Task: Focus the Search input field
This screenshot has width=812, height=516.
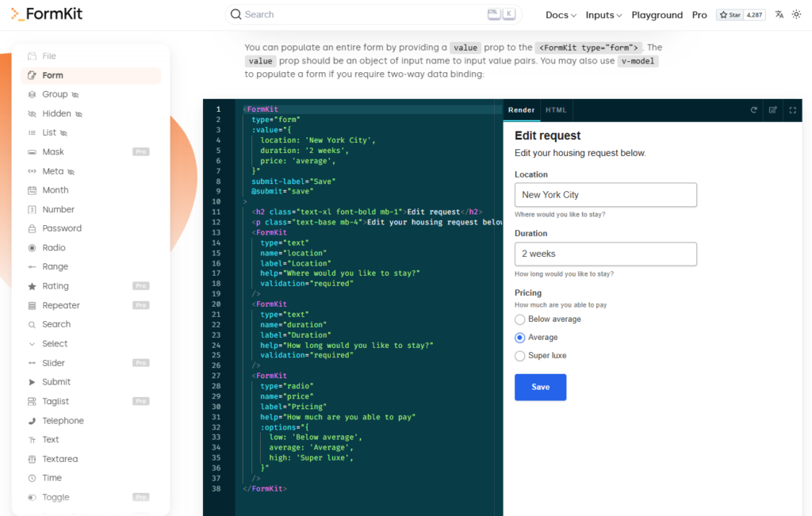Action: (x=373, y=14)
